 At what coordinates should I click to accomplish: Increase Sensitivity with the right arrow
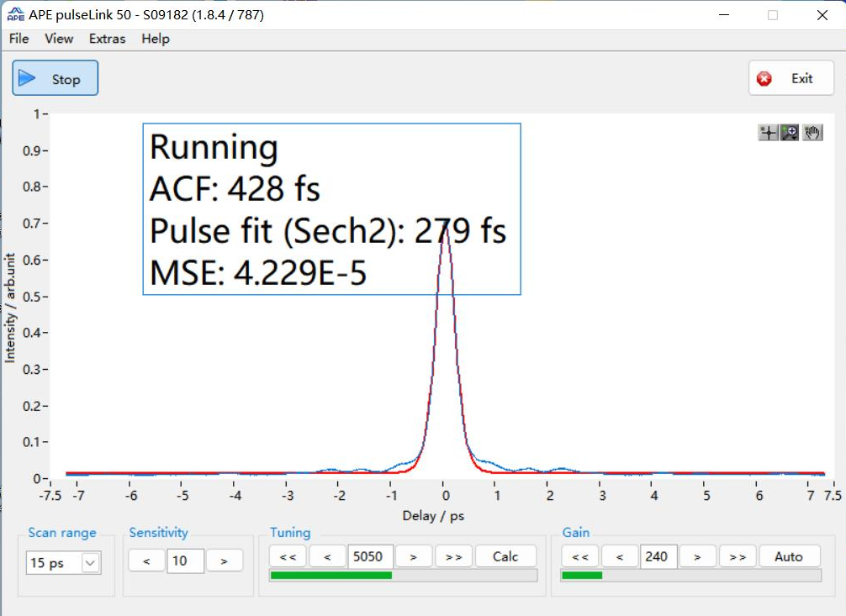pyautogui.click(x=224, y=561)
